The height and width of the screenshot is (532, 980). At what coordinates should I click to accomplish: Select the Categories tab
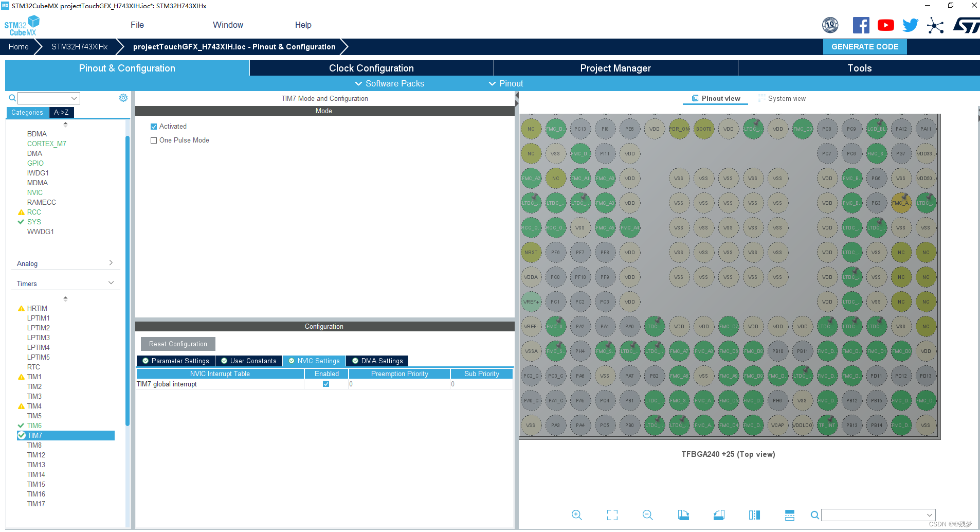tap(27, 112)
